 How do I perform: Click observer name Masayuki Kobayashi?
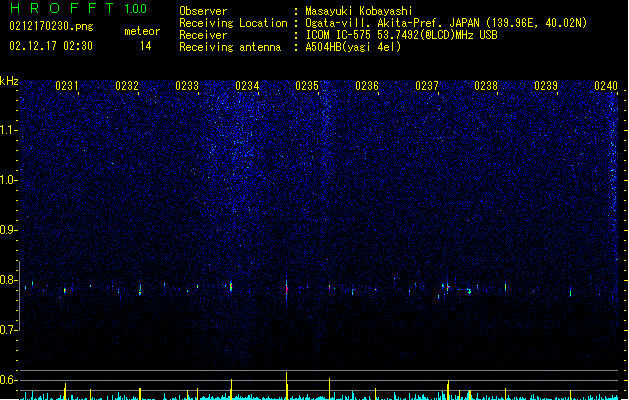coord(359,11)
